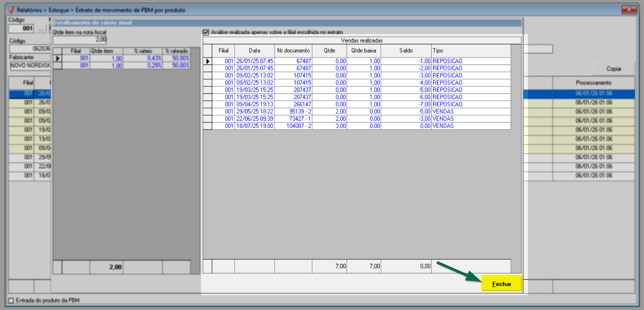Image resolution: width=644 pixels, height=310 pixels.
Task: Toggle the 'Análise realizada apenas sobre a filial' checkbox
Action: [206, 32]
